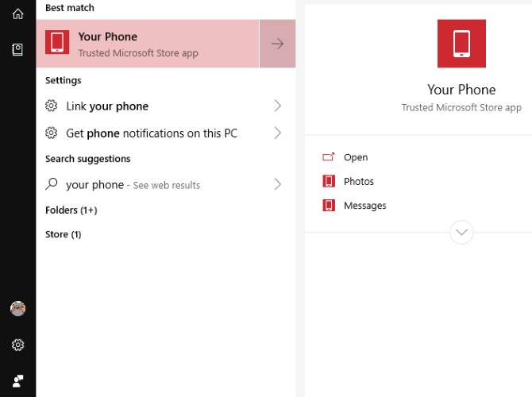Viewport: 532px width, 397px height.
Task: Select Link your phone setting
Action: [x=166, y=106]
